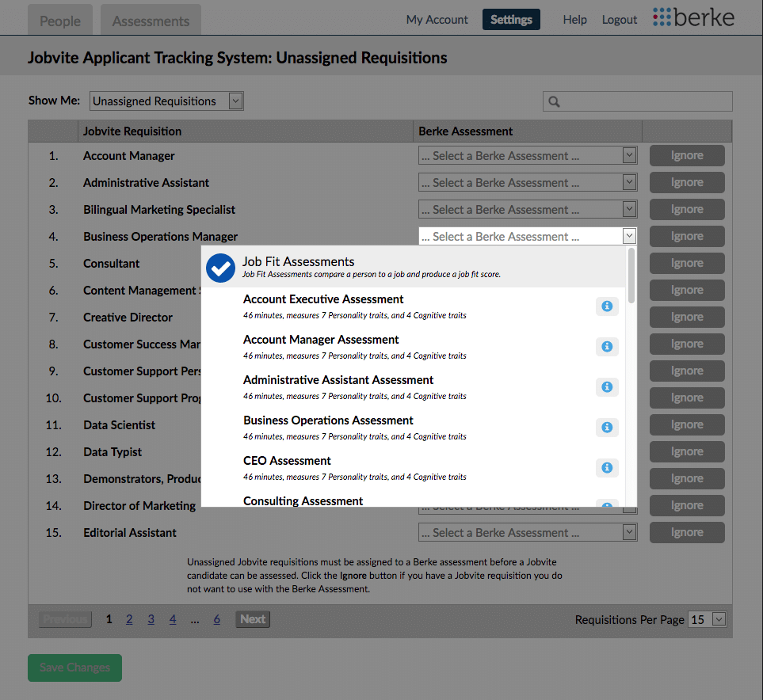Ignore the Editorial Assistant requisition
This screenshot has height=700, width=763.
[686, 532]
